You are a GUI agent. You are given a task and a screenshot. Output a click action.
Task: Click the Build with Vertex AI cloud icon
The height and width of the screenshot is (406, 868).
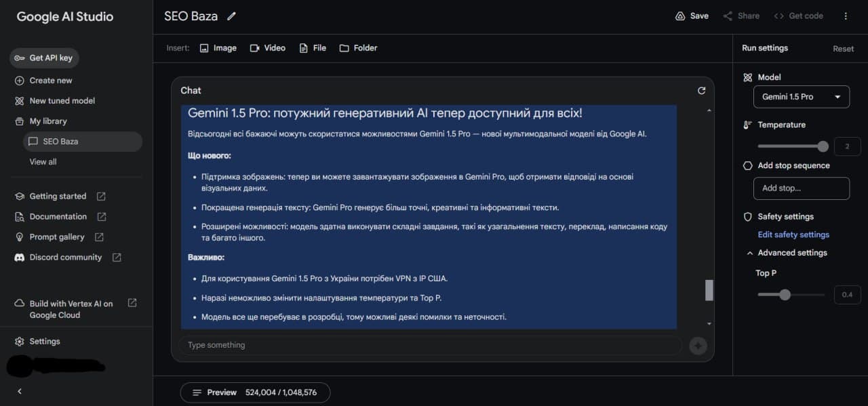point(20,304)
